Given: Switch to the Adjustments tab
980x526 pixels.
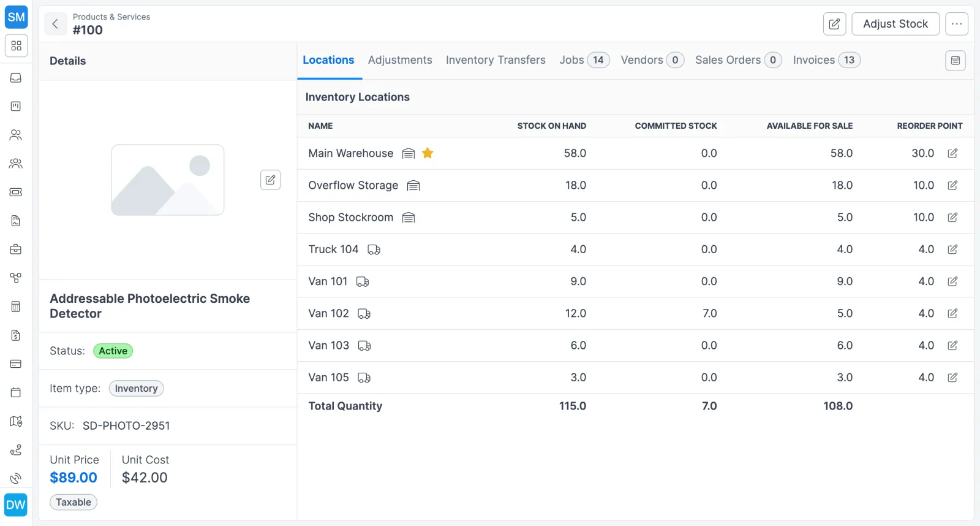Looking at the screenshot, I should coord(400,60).
